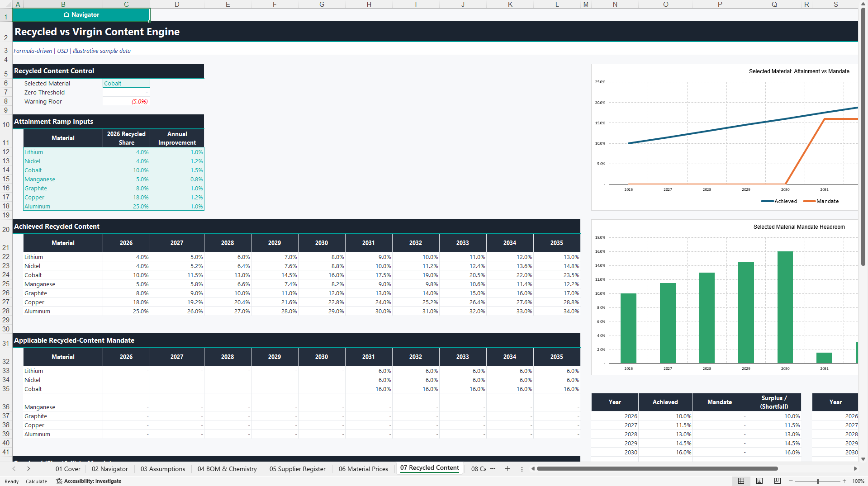Click the Navigator home button
Screen dimensions: 868x486
pos(81,15)
